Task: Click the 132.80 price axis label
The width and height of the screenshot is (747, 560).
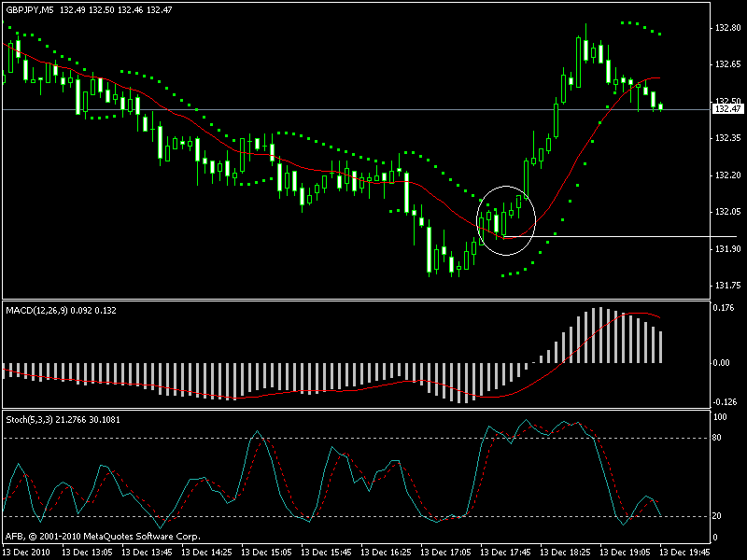Action: tap(726, 27)
